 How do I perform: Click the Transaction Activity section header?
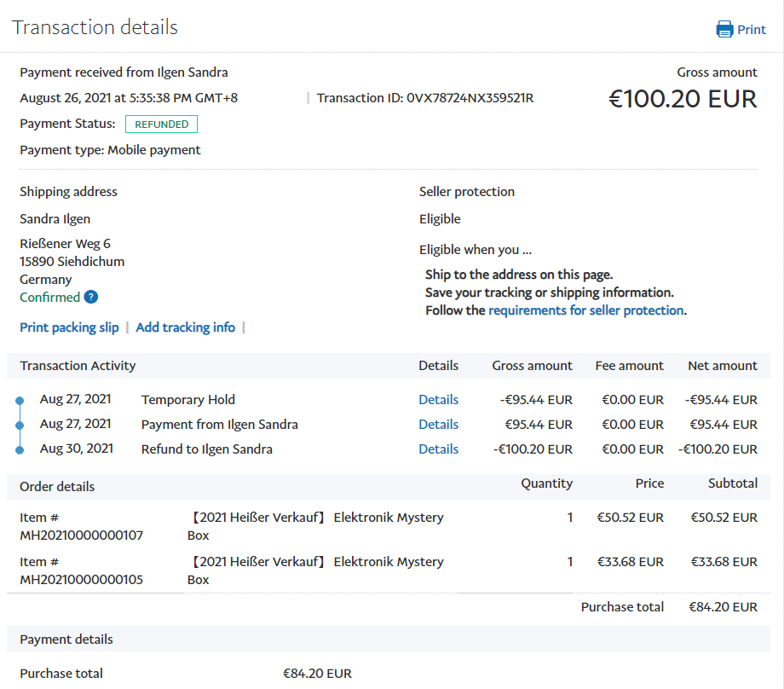[x=78, y=366]
